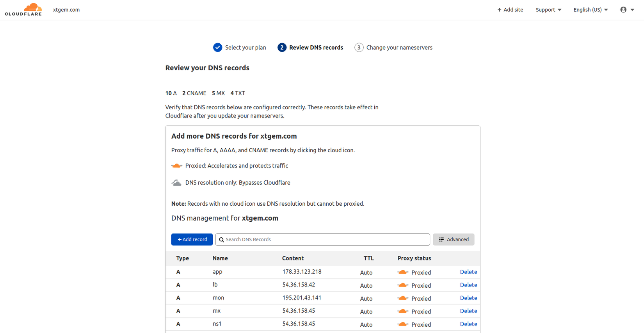This screenshot has height=333, width=644.
Task: Go to Select your plan step
Action: [245, 48]
